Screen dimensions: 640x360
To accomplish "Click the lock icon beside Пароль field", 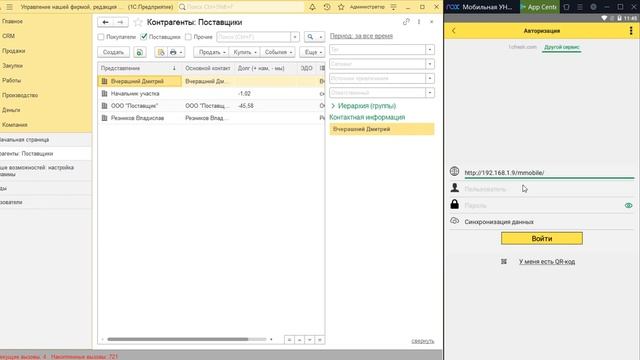I will point(454,204).
